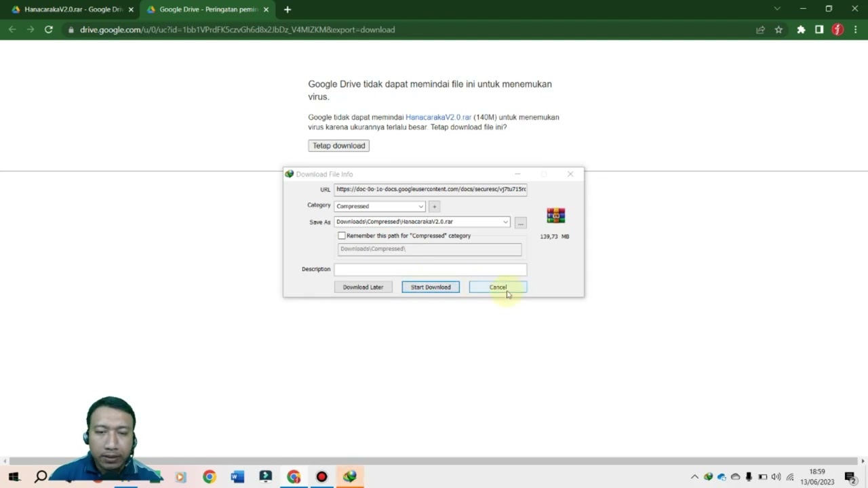This screenshot has width=868, height=488.
Task: Open the volume control in system tray
Action: (776, 477)
